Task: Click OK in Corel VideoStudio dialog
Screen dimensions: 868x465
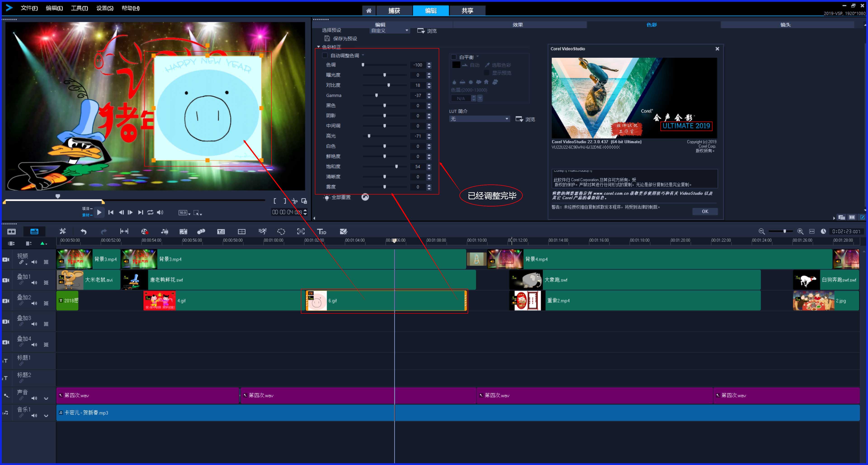Action: tap(705, 211)
